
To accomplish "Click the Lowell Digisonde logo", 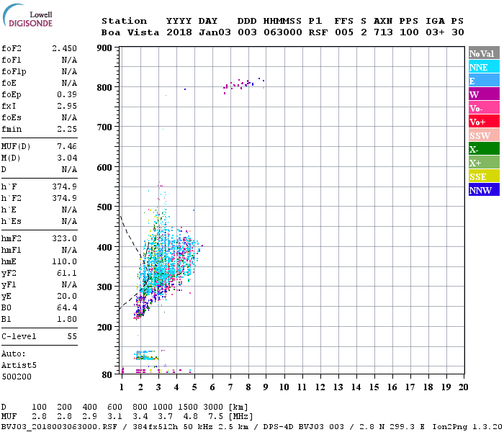I will tap(27, 15).
